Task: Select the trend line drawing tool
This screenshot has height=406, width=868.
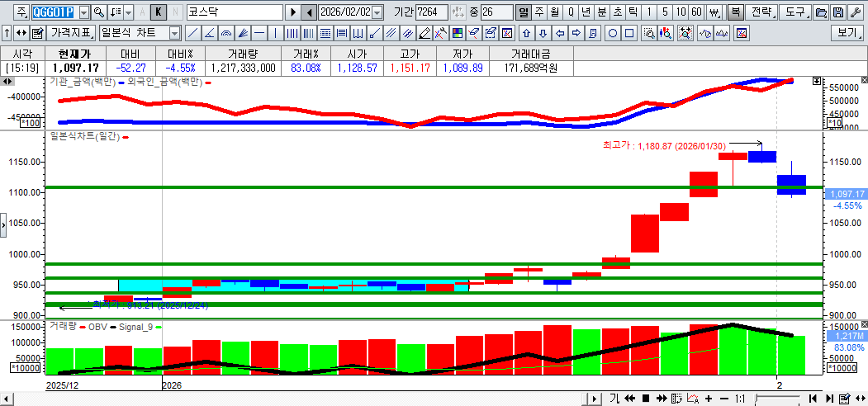Action: click(x=192, y=33)
